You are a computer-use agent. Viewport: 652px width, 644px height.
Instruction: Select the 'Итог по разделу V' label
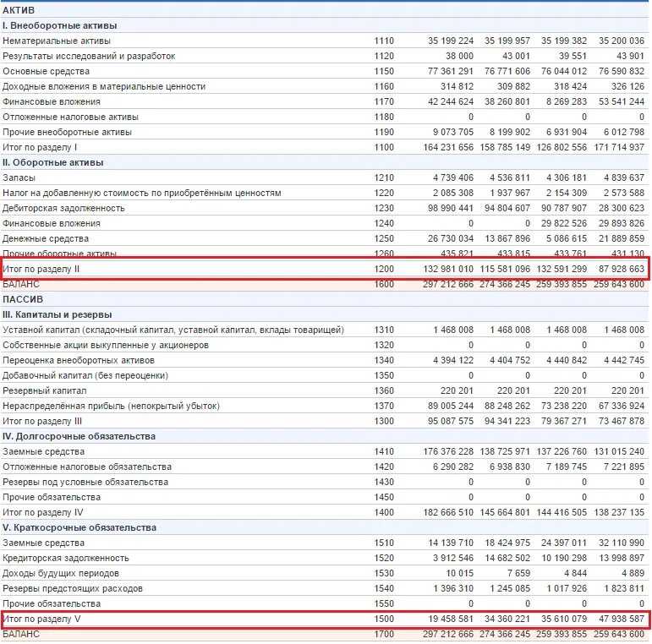point(41,619)
